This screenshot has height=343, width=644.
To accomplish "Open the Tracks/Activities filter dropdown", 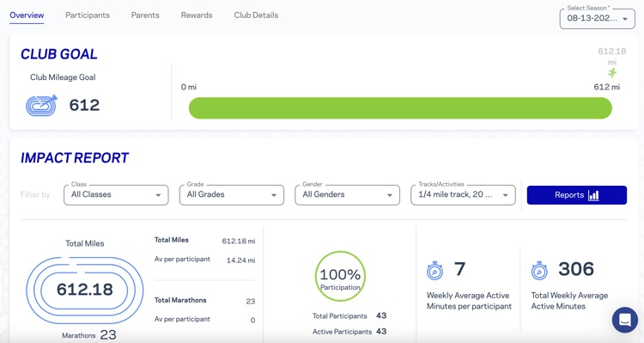I will click(463, 195).
